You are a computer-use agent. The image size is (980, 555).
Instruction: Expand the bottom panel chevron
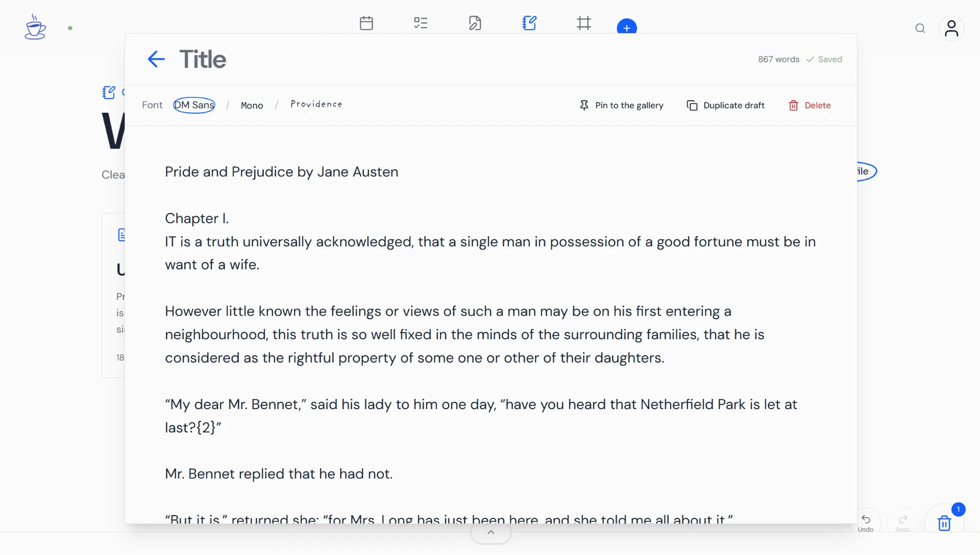tap(491, 533)
